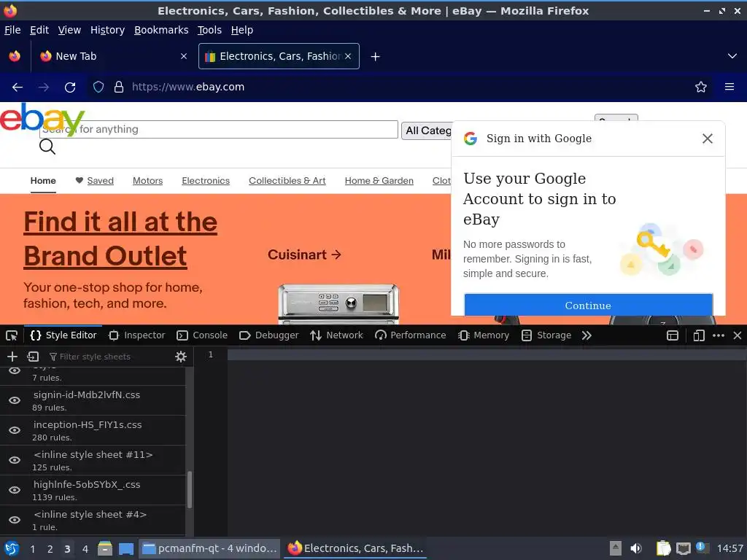
Task: Toggle responsive design mode icon
Action: [x=698, y=335]
